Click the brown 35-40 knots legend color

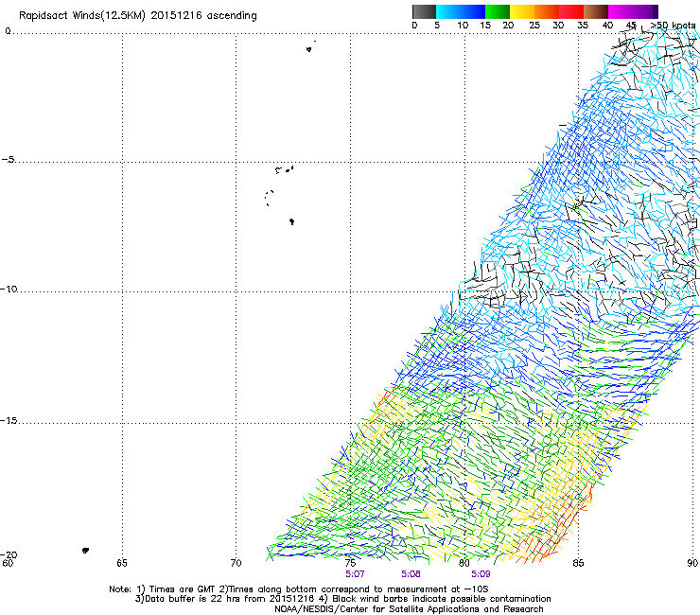tap(596, 11)
